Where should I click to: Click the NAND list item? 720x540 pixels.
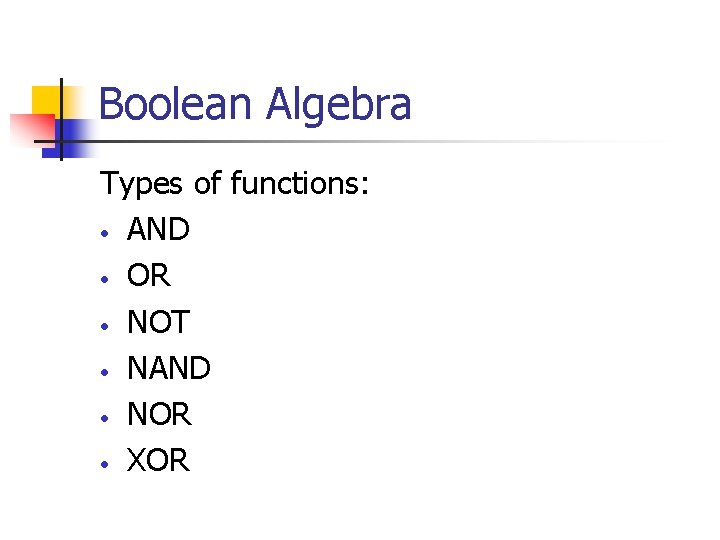(169, 368)
